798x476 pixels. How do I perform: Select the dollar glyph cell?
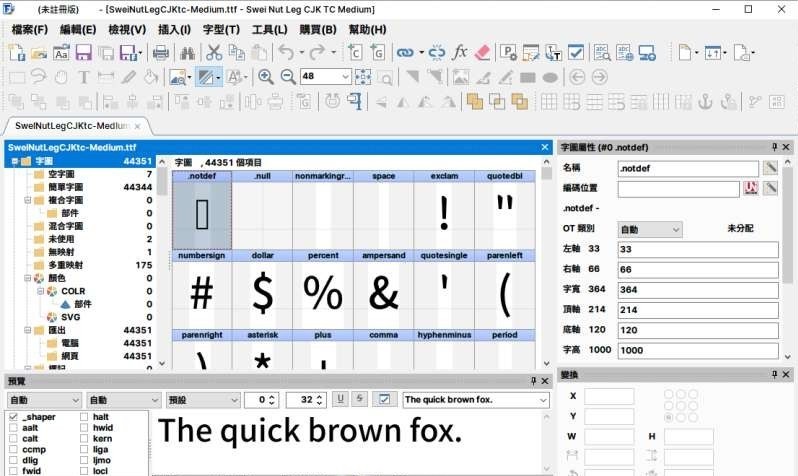pyautogui.click(x=262, y=290)
